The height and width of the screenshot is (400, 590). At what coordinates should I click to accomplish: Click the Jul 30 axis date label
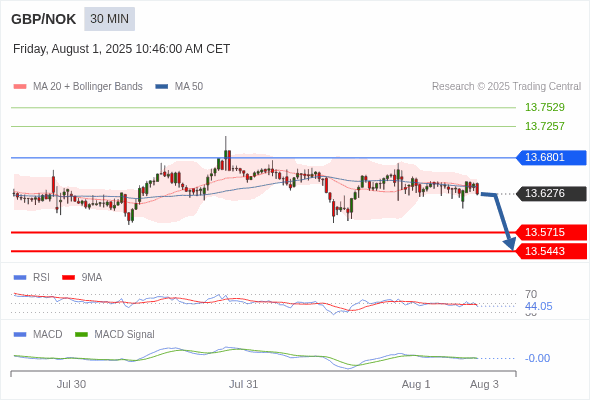coord(71,385)
